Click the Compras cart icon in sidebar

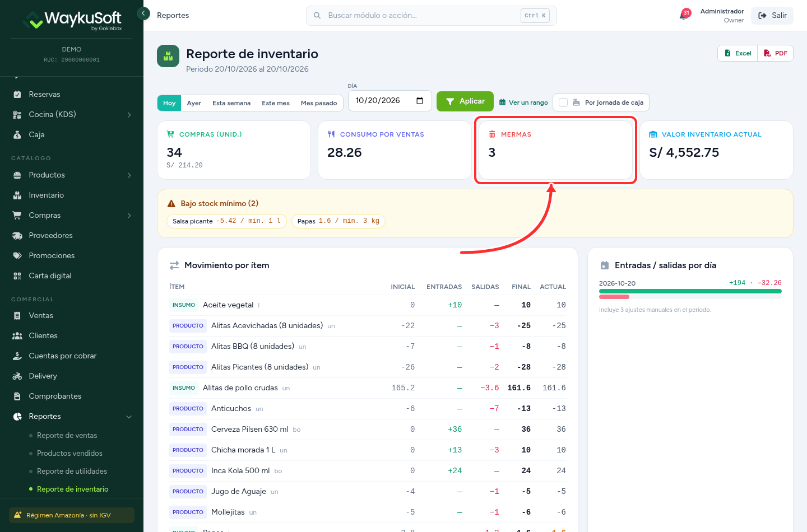point(17,215)
